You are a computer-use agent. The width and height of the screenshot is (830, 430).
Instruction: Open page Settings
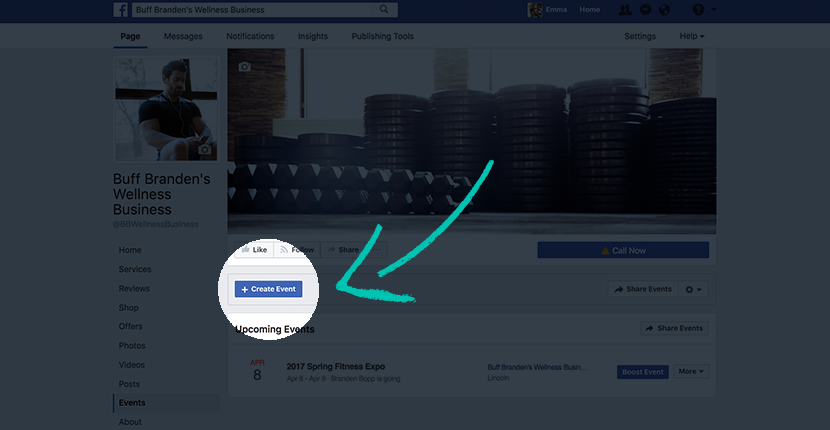(640, 36)
